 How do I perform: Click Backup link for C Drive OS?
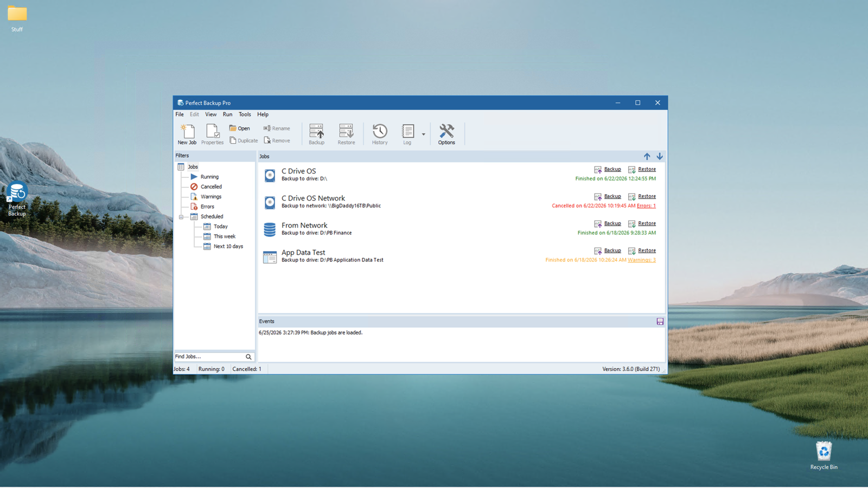click(x=612, y=169)
